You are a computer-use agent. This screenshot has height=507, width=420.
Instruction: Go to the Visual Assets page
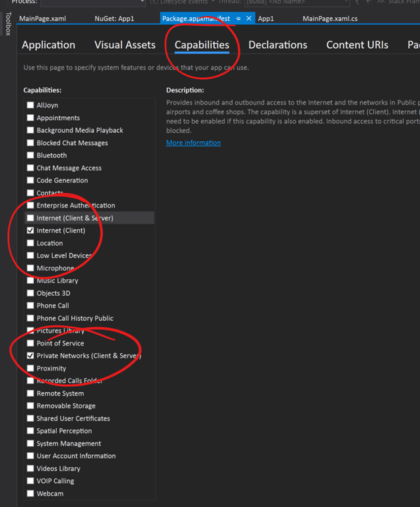tap(125, 45)
